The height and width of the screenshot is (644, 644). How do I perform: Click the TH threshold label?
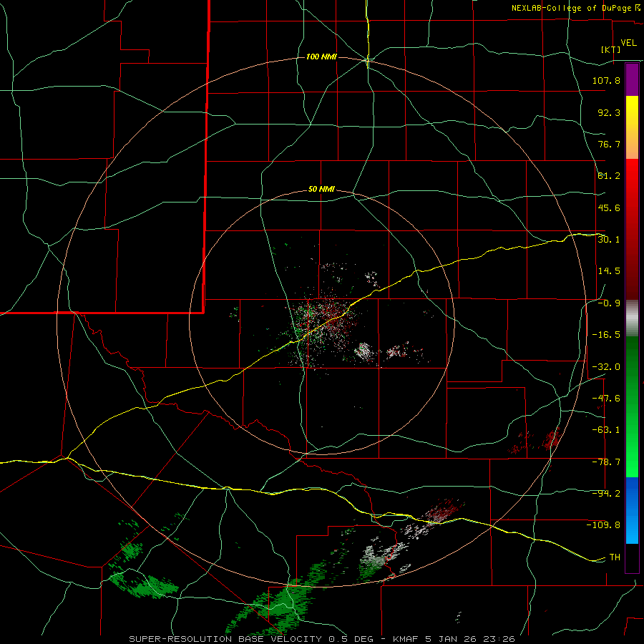(615, 557)
